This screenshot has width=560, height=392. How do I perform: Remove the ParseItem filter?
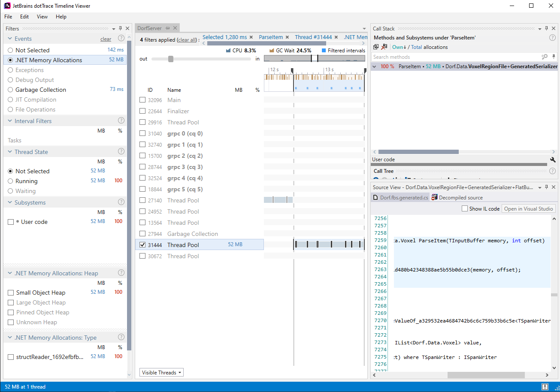coord(287,37)
